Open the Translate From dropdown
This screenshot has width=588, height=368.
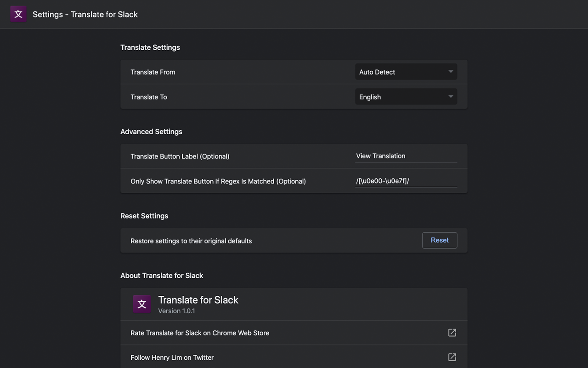point(406,72)
